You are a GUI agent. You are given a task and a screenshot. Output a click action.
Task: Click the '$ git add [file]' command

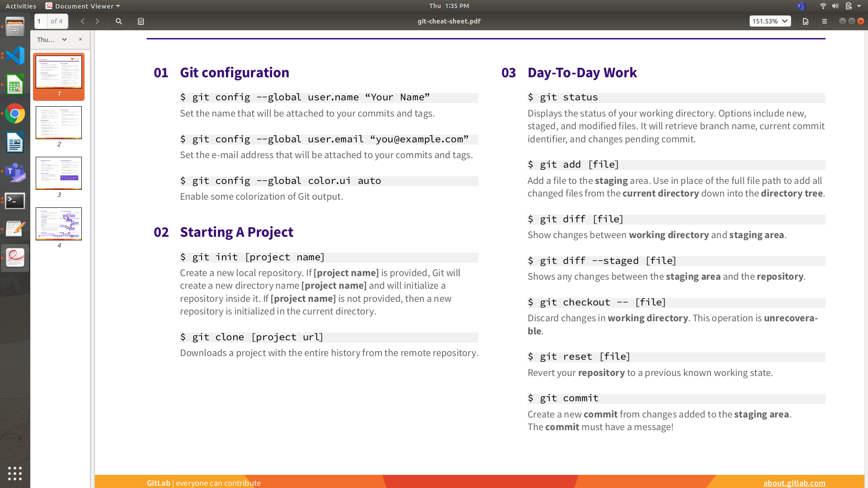point(573,165)
